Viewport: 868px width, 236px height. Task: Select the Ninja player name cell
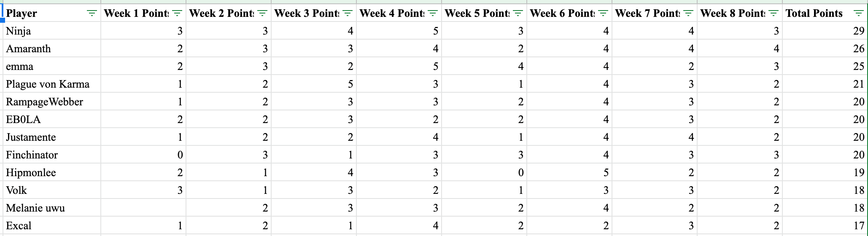52,31
